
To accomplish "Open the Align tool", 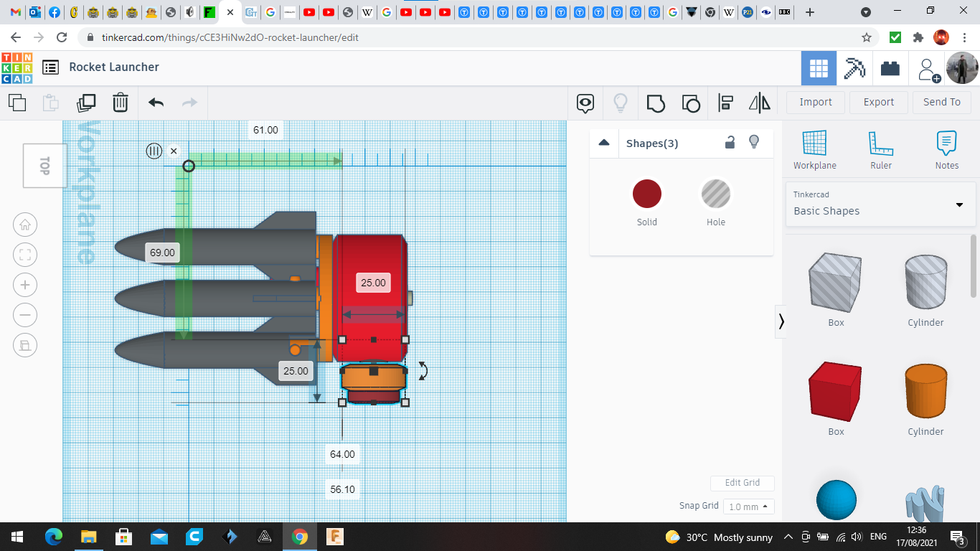I will click(725, 103).
